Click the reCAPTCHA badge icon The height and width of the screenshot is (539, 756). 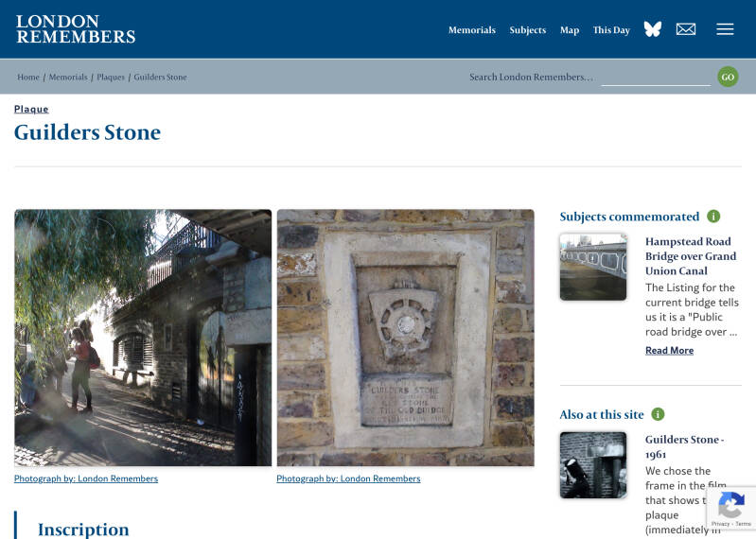pos(731,508)
